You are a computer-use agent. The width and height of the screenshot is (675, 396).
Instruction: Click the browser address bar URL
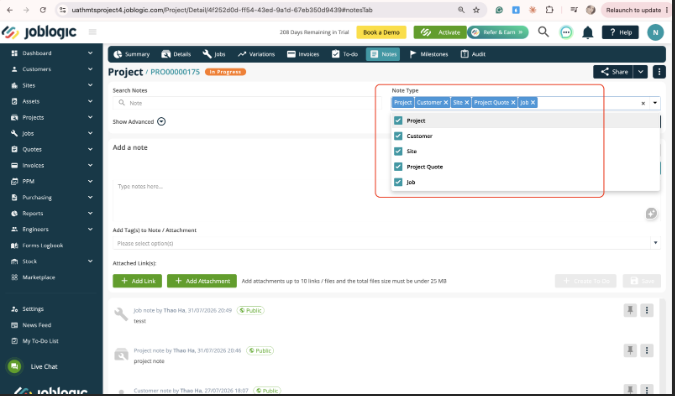coord(222,10)
